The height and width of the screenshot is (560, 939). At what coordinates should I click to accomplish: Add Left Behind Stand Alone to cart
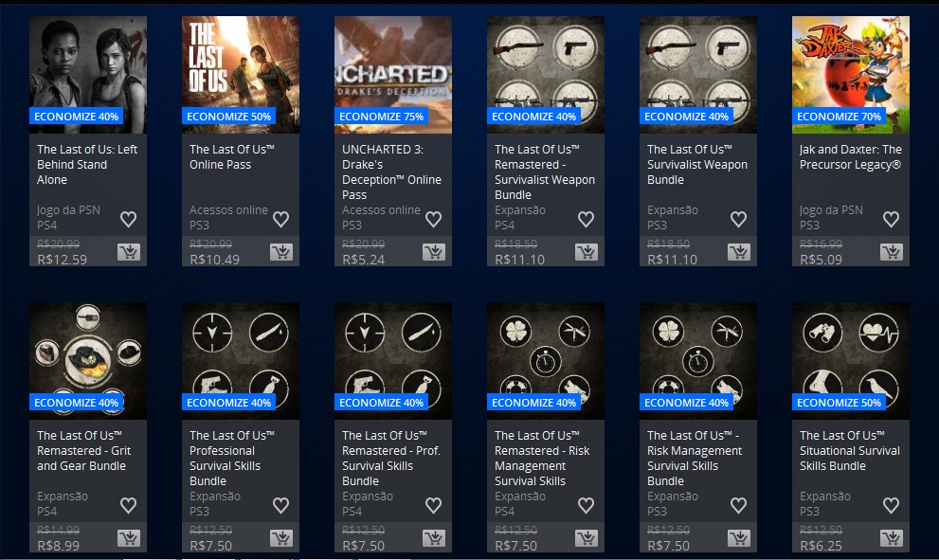point(129,252)
